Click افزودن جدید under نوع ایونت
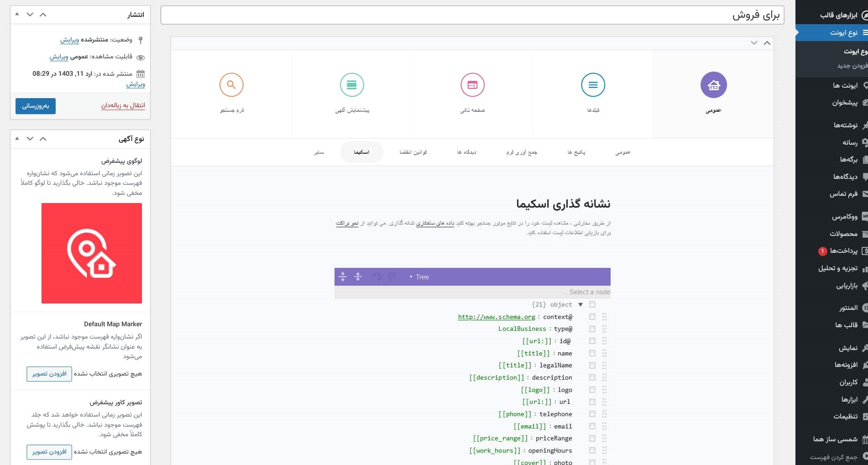Viewport: 868px width, 465px height. coord(852,66)
